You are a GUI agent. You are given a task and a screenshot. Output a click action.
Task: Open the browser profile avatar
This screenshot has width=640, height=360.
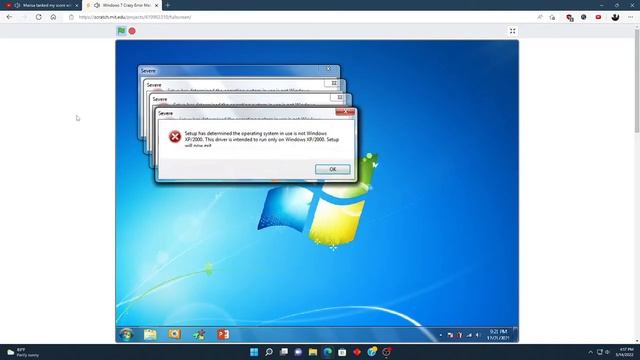coord(616,17)
